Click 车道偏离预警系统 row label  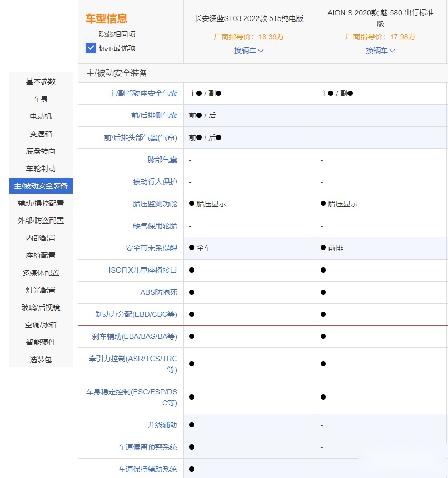click(x=148, y=447)
